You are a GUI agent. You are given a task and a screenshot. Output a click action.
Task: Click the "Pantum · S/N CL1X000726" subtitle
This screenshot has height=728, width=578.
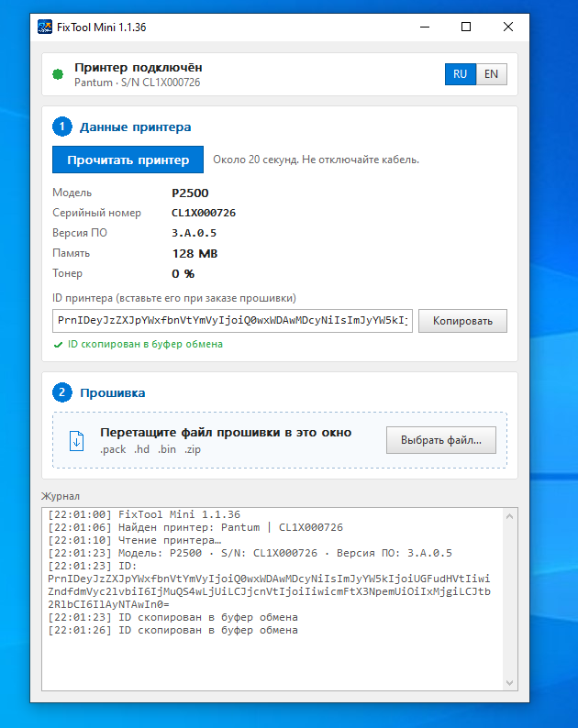point(138,83)
